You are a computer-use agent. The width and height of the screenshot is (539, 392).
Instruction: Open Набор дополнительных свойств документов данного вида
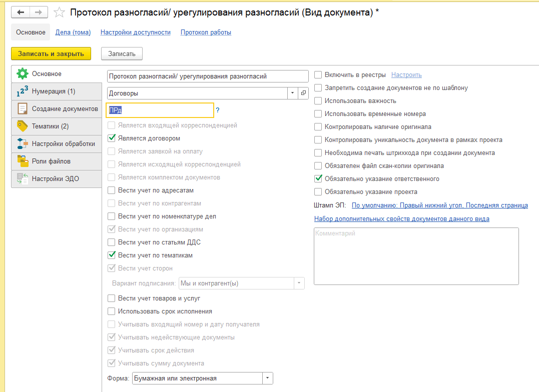click(401, 219)
